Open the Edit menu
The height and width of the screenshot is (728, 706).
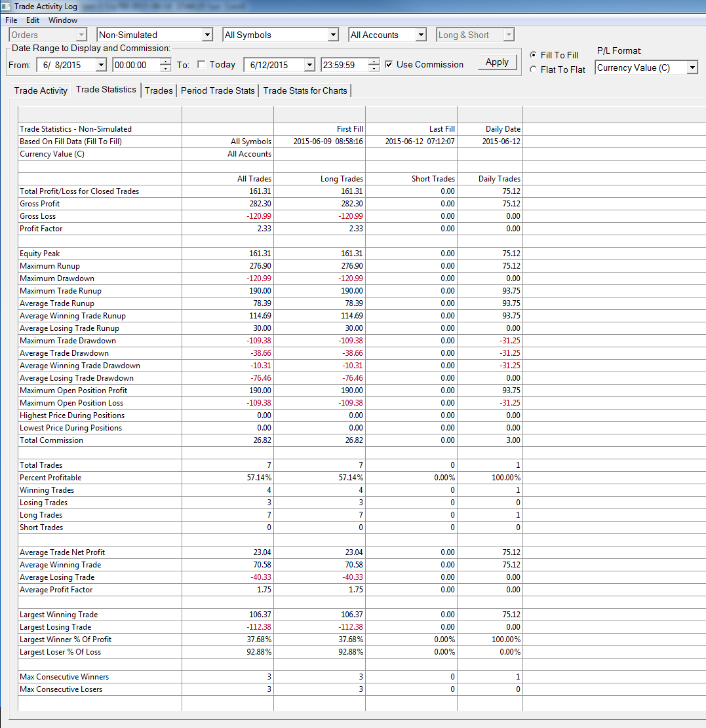coord(33,20)
